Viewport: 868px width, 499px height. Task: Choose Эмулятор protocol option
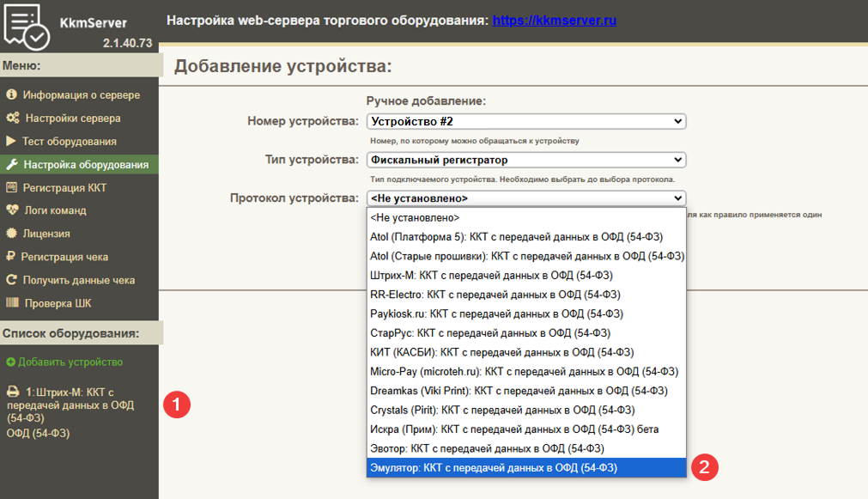point(526,468)
